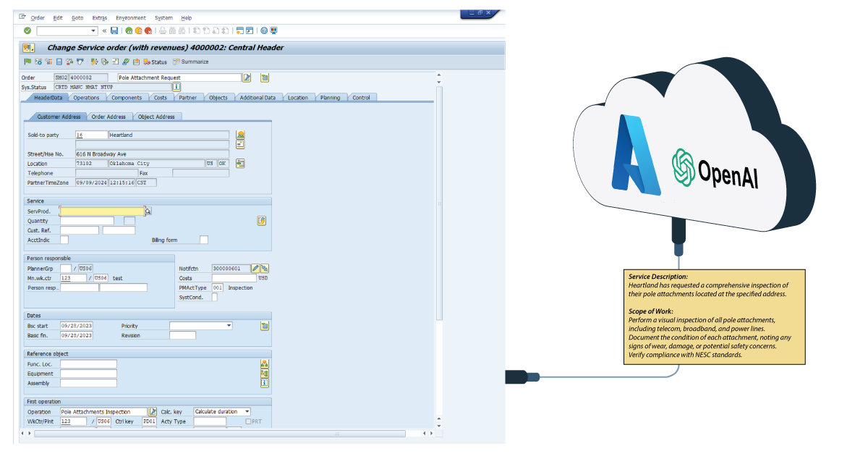This screenshot has height=454, width=868.
Task: Click the Print icon in toolbar
Action: click(162, 30)
